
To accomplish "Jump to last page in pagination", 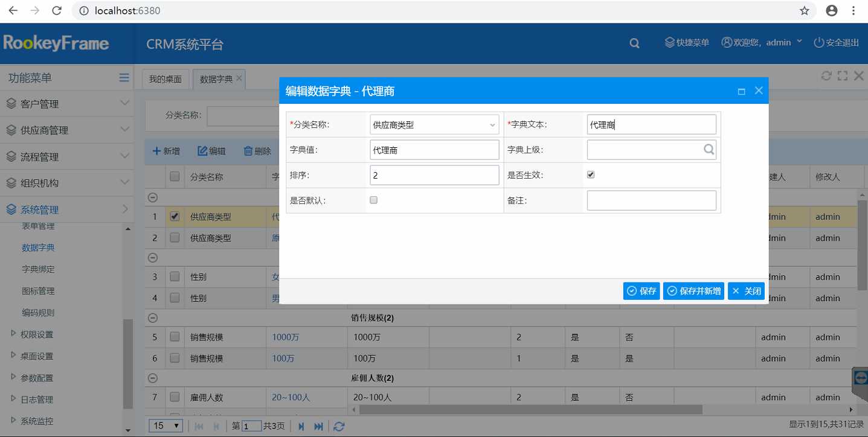I will click(319, 426).
